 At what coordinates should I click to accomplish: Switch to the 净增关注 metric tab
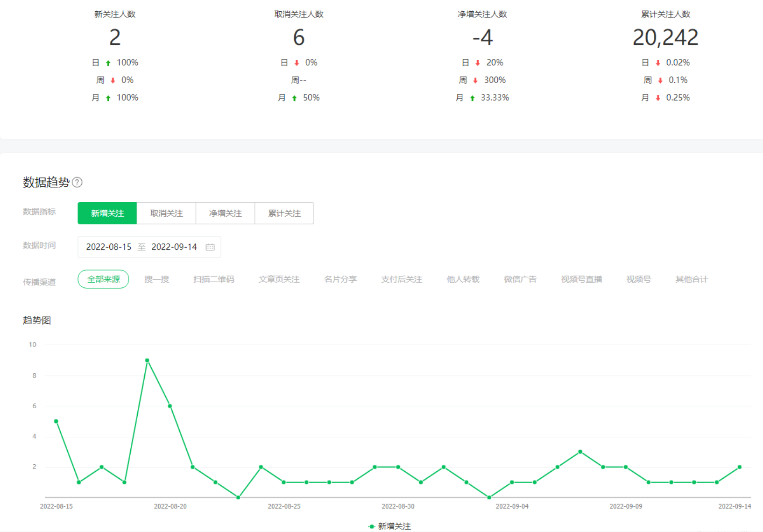coord(226,213)
